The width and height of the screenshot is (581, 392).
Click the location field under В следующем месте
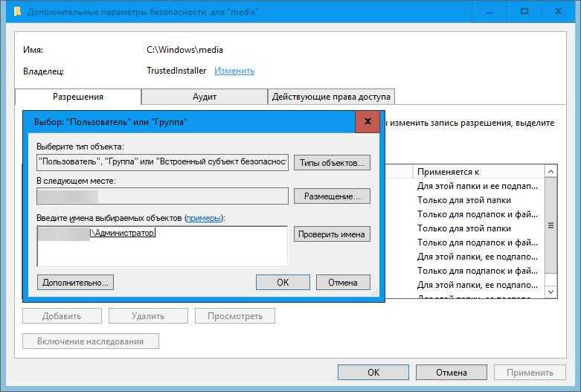(162, 196)
